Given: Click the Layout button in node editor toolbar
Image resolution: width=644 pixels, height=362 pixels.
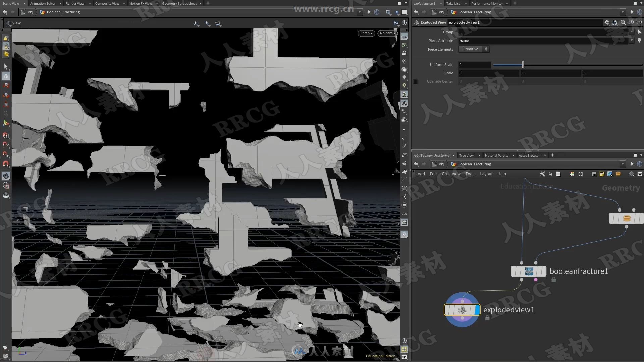Looking at the screenshot, I should (486, 173).
